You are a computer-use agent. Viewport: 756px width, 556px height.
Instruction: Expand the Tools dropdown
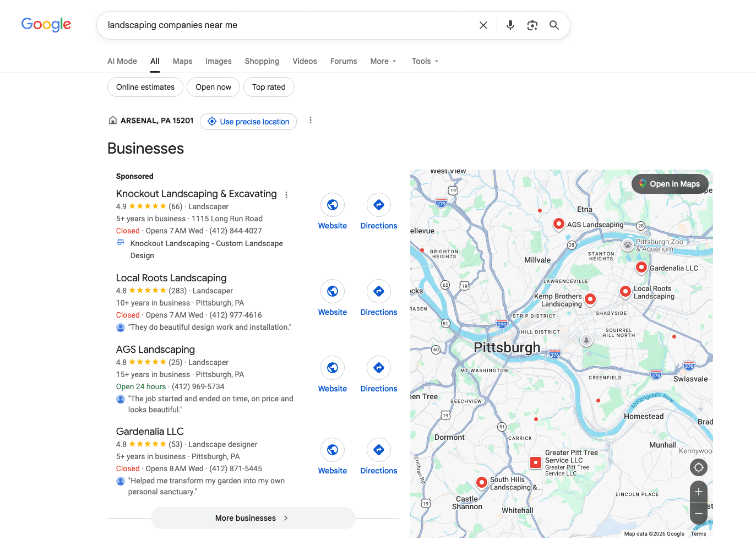pyautogui.click(x=425, y=61)
